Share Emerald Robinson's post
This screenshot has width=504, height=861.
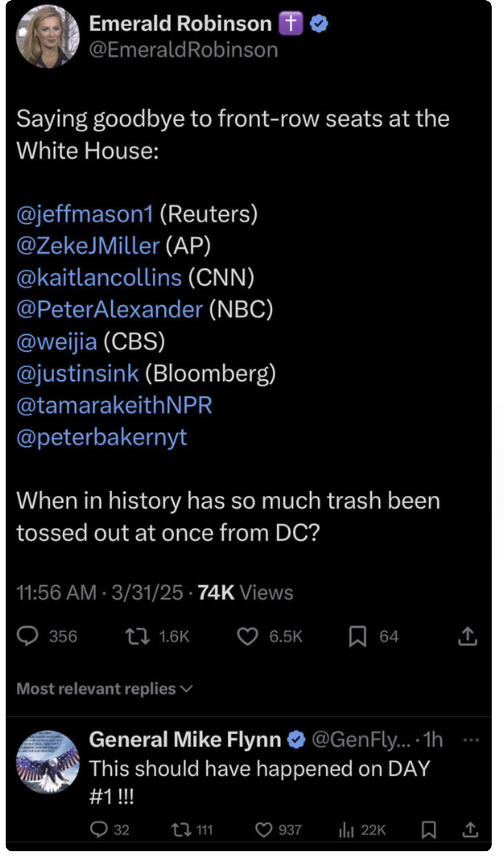point(467,636)
